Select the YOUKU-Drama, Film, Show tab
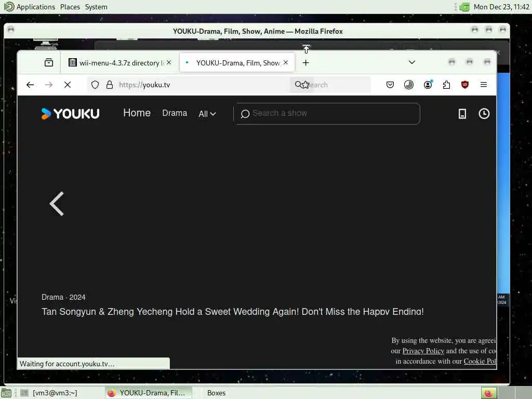 [237, 63]
